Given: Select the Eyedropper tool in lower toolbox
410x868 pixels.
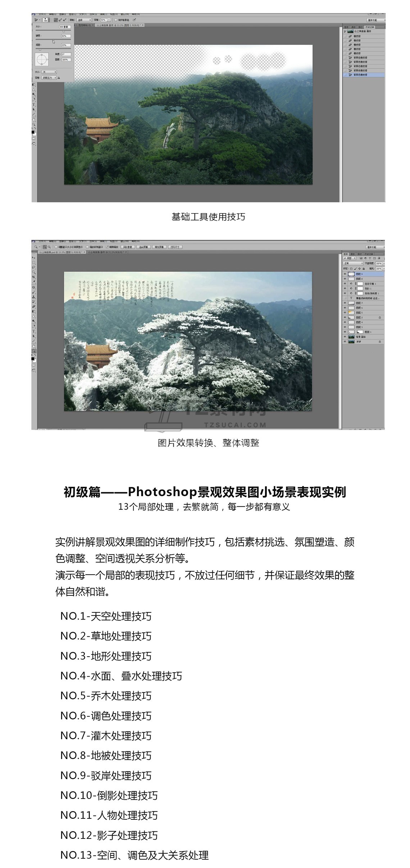Looking at the screenshot, I should pos(34,282).
